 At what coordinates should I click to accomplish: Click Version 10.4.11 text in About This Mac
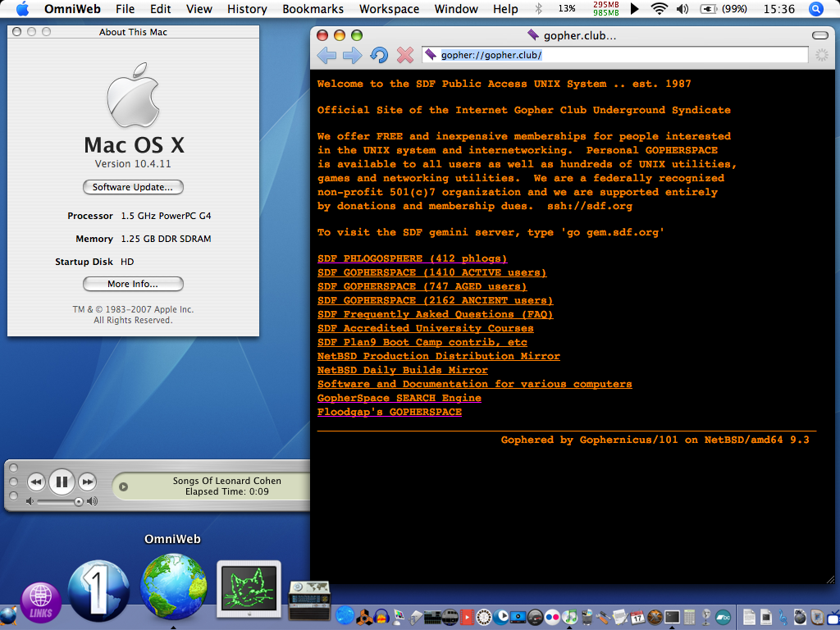coord(133,164)
